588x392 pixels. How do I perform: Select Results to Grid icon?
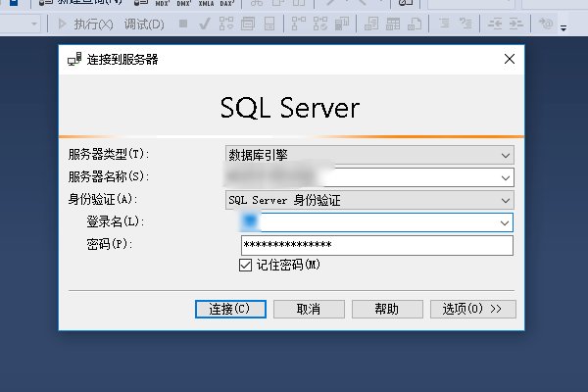point(393,24)
